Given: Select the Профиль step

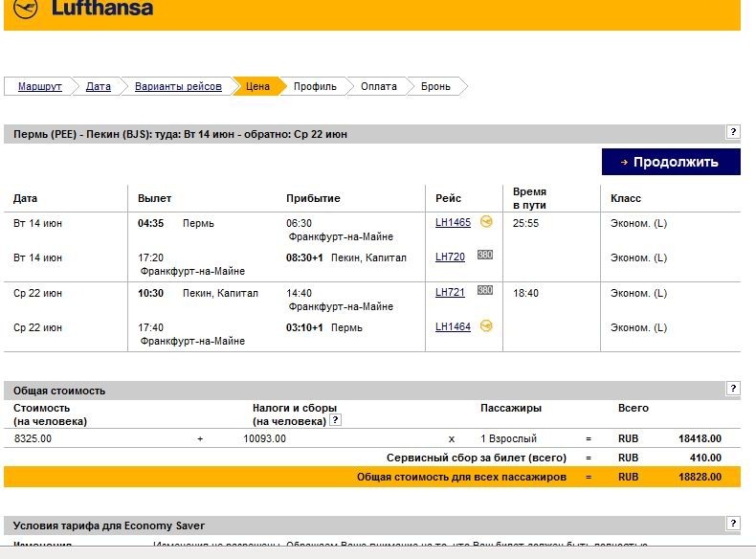Looking at the screenshot, I should point(315,86).
